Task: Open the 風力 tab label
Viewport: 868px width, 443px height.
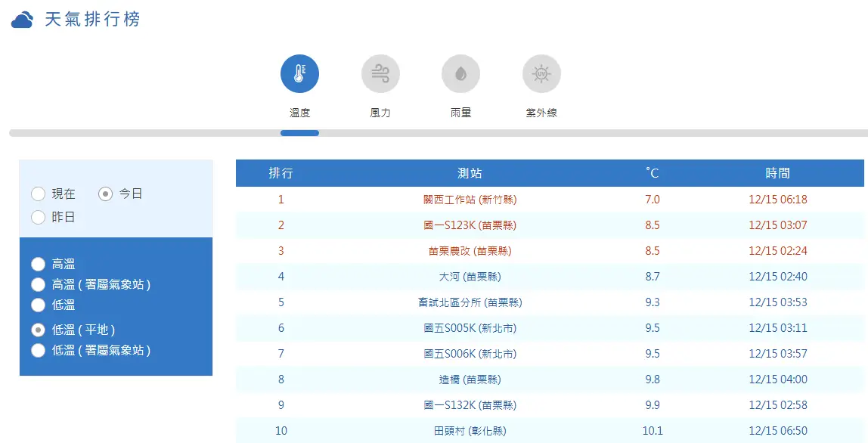Action: 380,113
